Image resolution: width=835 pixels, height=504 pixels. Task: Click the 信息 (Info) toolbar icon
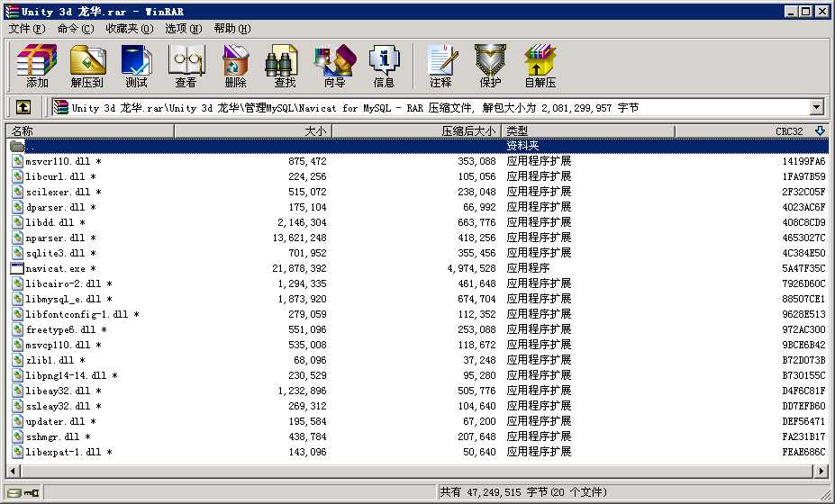(x=384, y=66)
